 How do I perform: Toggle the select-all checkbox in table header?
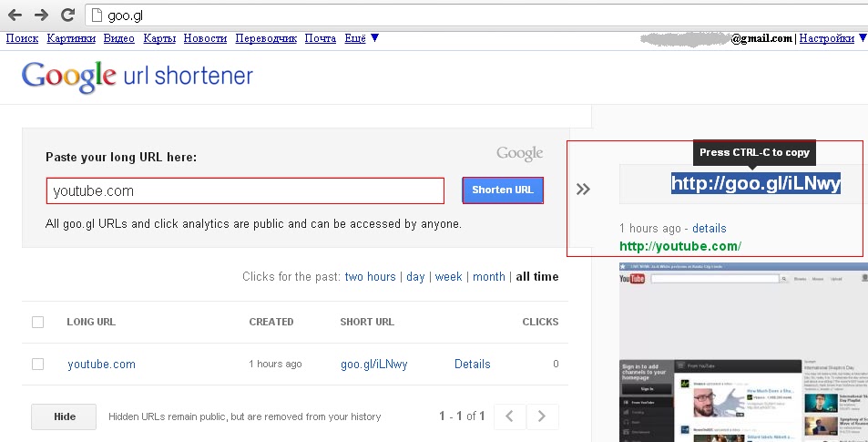[x=37, y=322]
